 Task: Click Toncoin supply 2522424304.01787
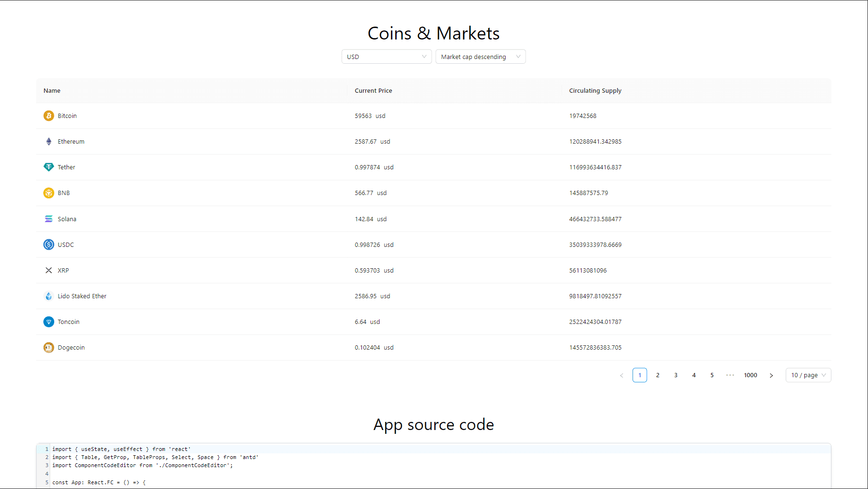595,322
